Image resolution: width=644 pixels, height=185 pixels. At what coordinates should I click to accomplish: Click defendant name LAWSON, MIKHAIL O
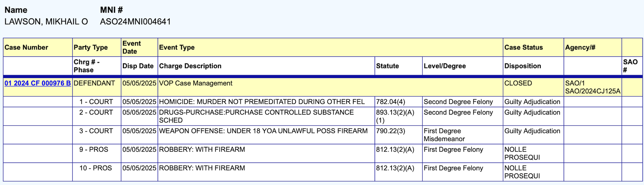46,22
